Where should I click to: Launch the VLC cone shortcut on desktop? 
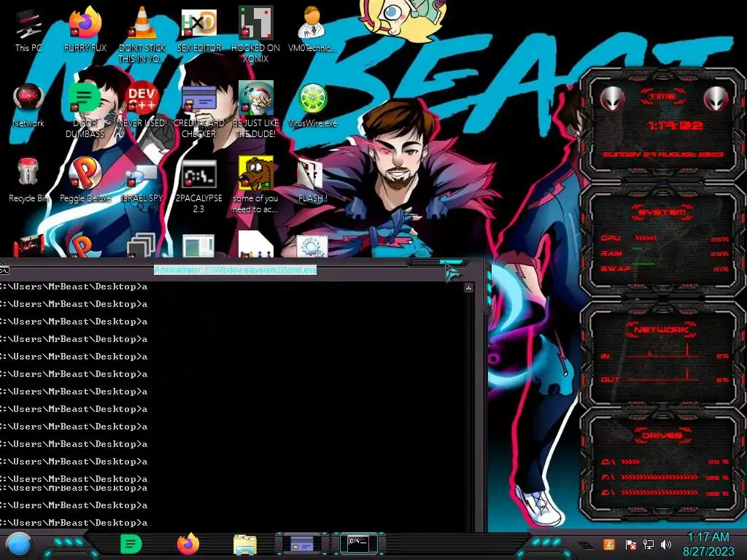tap(142, 34)
